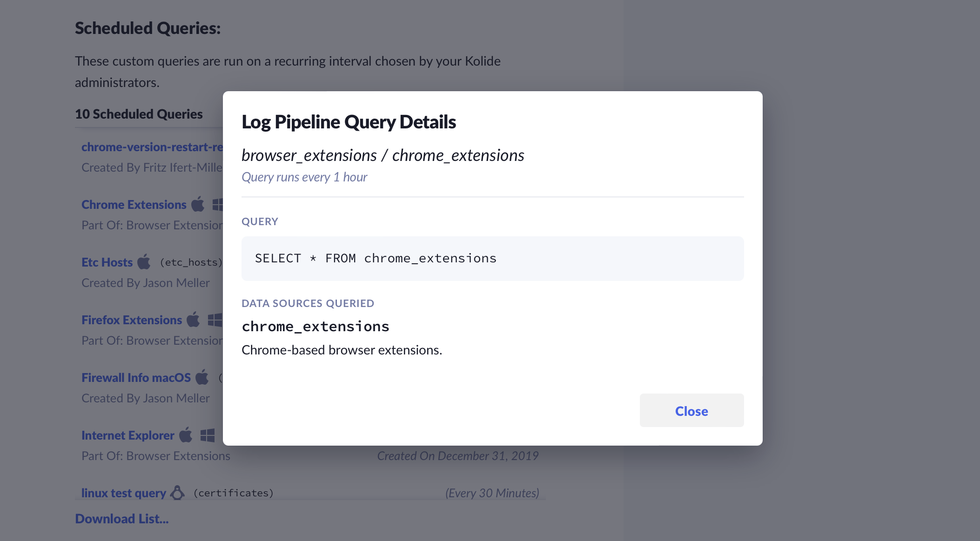
Task: Click the Apple icon beside Firefox Extensions
Action: click(x=194, y=320)
